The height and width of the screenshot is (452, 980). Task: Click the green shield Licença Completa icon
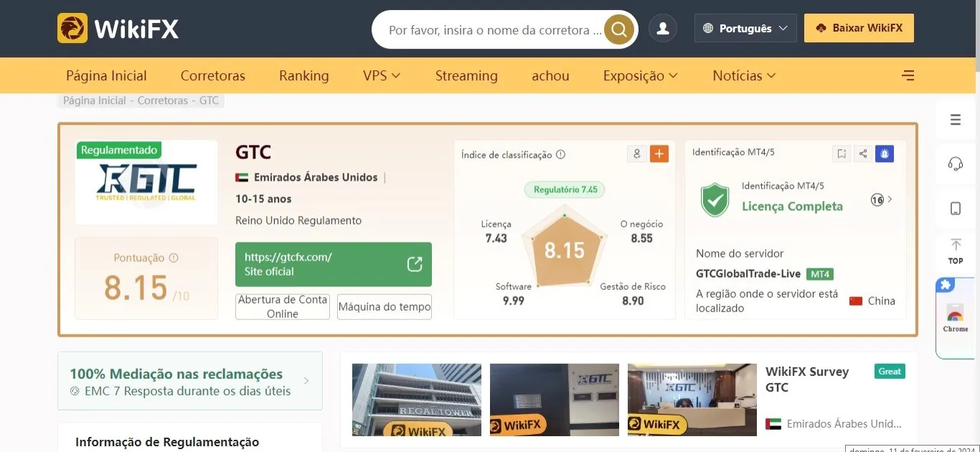tap(715, 199)
